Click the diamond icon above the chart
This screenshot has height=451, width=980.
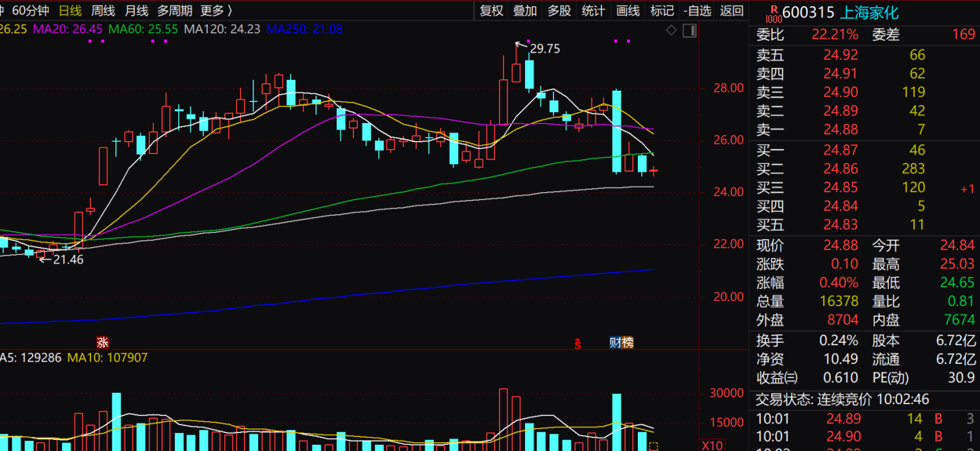(x=671, y=31)
